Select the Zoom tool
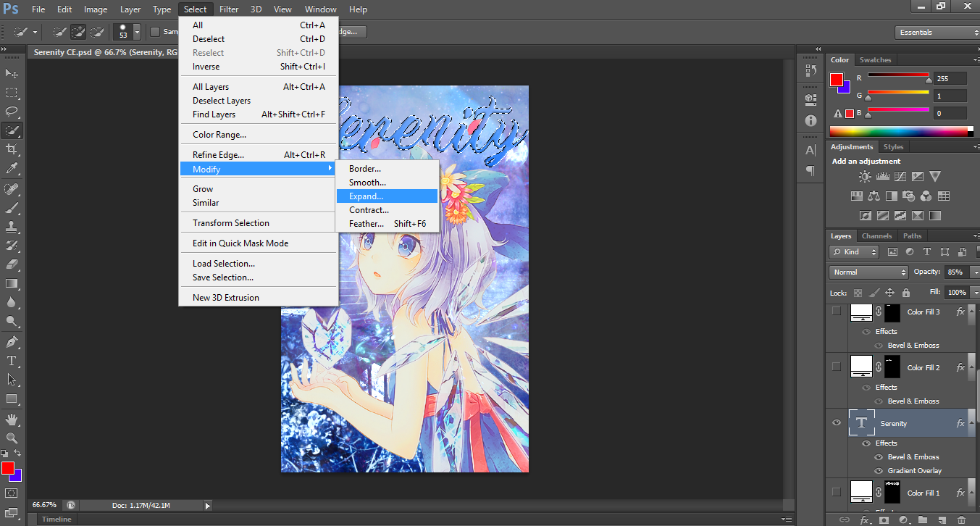 12,438
